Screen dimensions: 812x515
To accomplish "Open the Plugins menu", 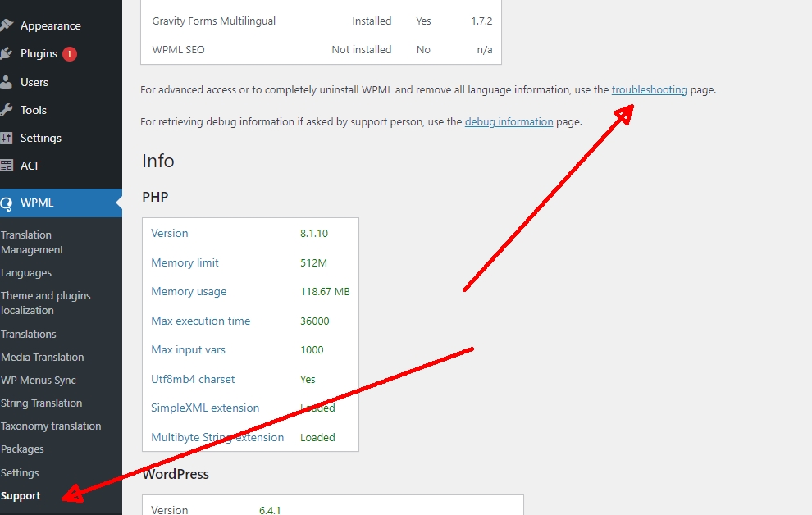I will coord(39,53).
